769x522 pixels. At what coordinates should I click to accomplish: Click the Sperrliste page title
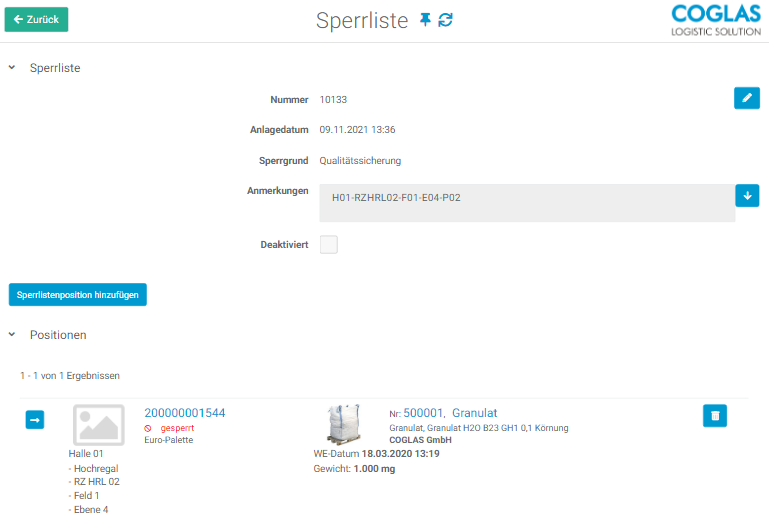pyautogui.click(x=361, y=20)
